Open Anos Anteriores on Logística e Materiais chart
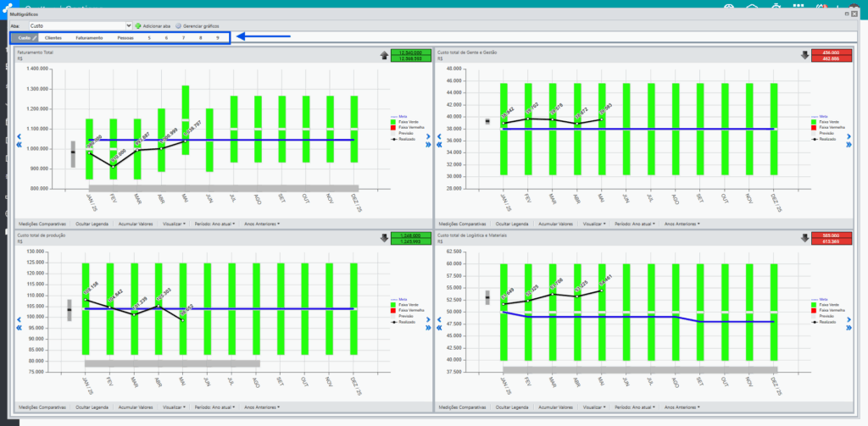The height and width of the screenshot is (426, 868). tap(682, 407)
